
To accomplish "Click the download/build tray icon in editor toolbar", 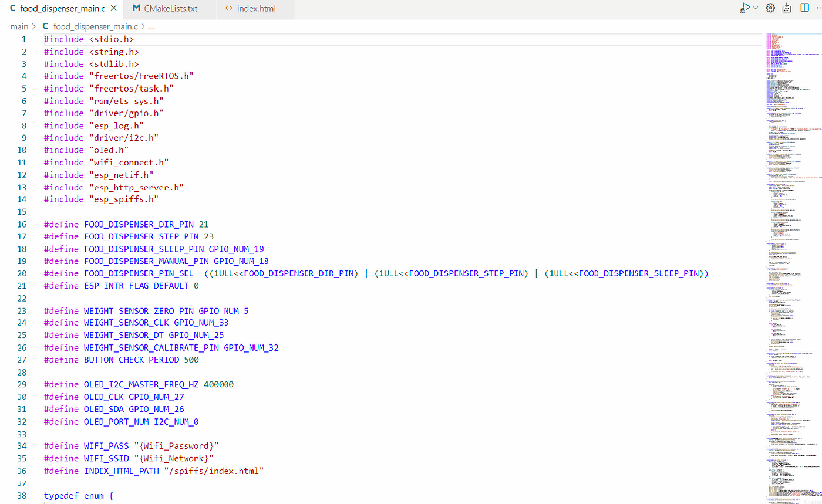I will 787,8.
